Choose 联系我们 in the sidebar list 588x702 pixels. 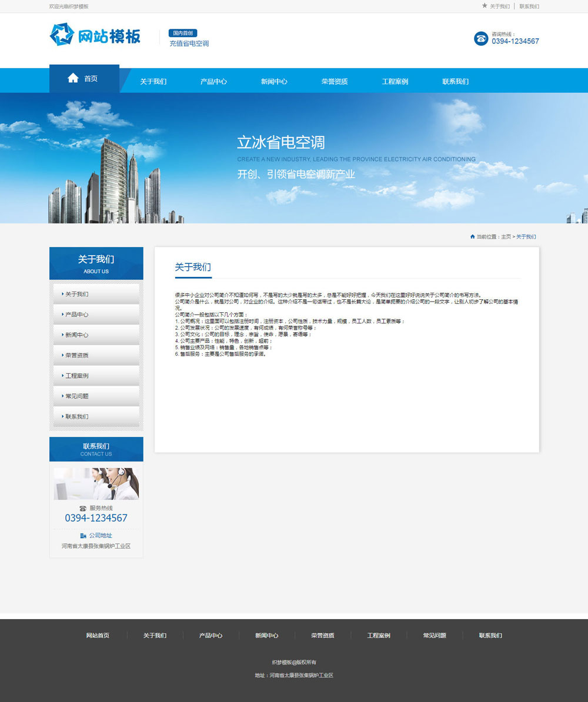click(77, 417)
